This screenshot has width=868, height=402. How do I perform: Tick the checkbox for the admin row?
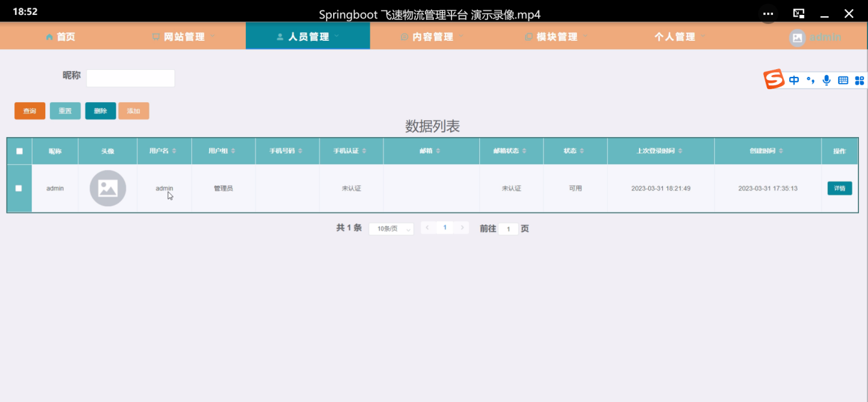[x=19, y=188]
